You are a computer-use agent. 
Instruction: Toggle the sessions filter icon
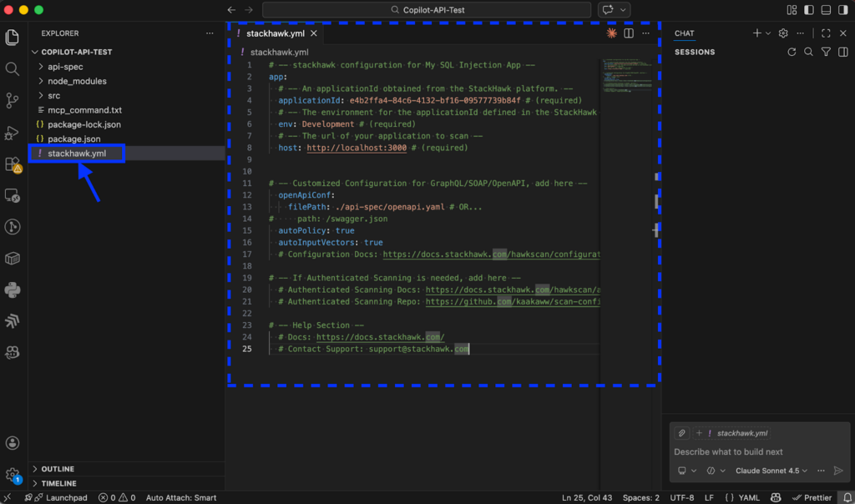pos(826,52)
